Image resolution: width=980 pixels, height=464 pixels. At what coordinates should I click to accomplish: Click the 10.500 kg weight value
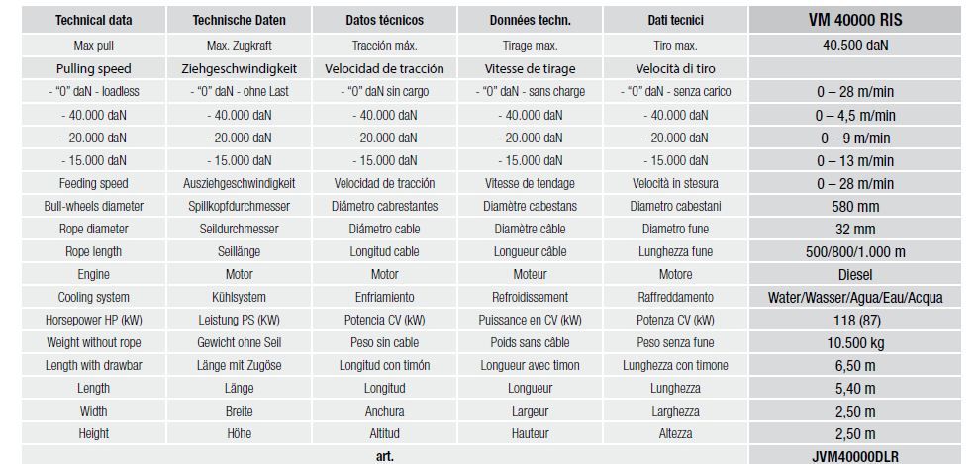(x=855, y=342)
